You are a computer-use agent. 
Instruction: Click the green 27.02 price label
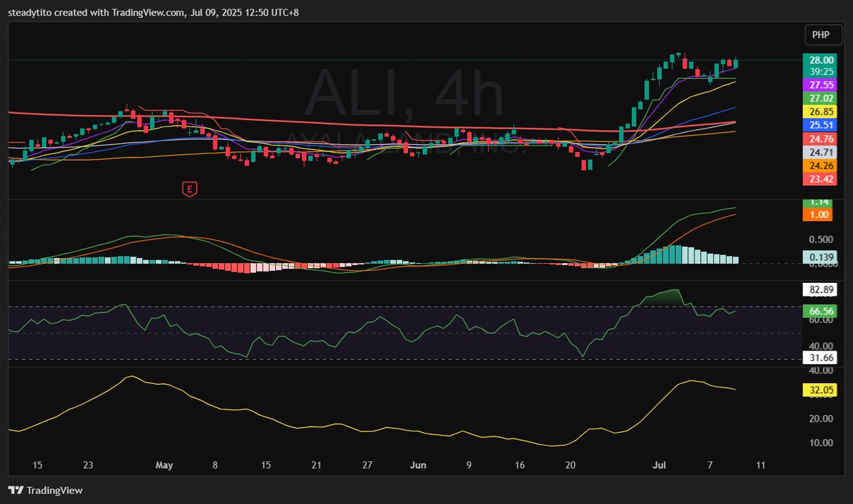tap(819, 98)
